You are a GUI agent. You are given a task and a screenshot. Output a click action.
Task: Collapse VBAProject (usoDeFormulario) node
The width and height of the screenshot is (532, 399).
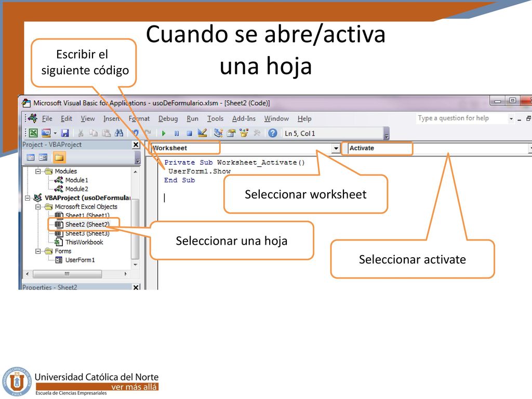[28, 198]
